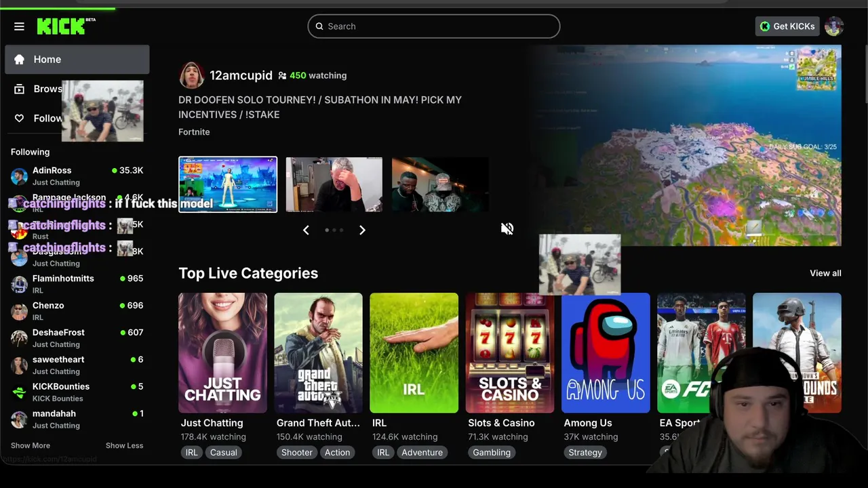Screen dimensions: 868x488
Task: Open KICKBounties channel avatar
Action: click(x=20, y=392)
